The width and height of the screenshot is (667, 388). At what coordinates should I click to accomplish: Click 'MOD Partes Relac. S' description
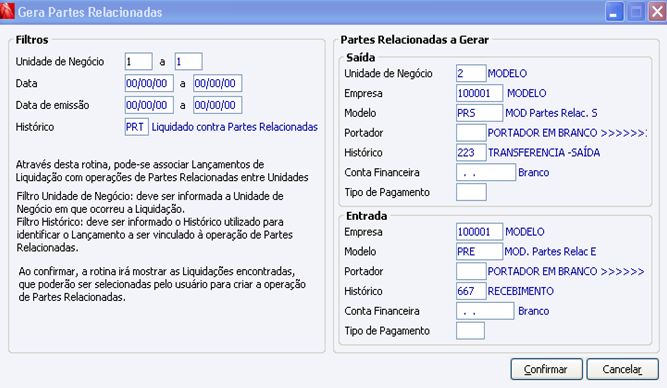coord(551,113)
